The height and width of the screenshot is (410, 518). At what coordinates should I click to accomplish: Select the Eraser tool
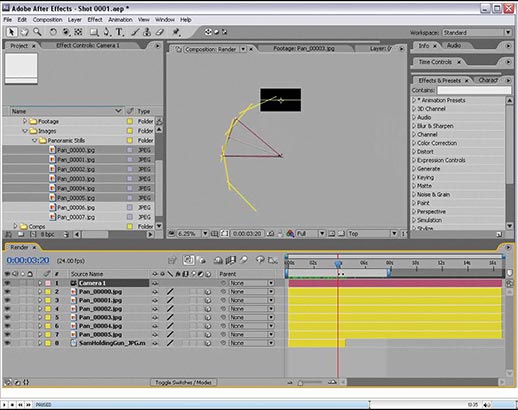pyautogui.click(x=160, y=32)
